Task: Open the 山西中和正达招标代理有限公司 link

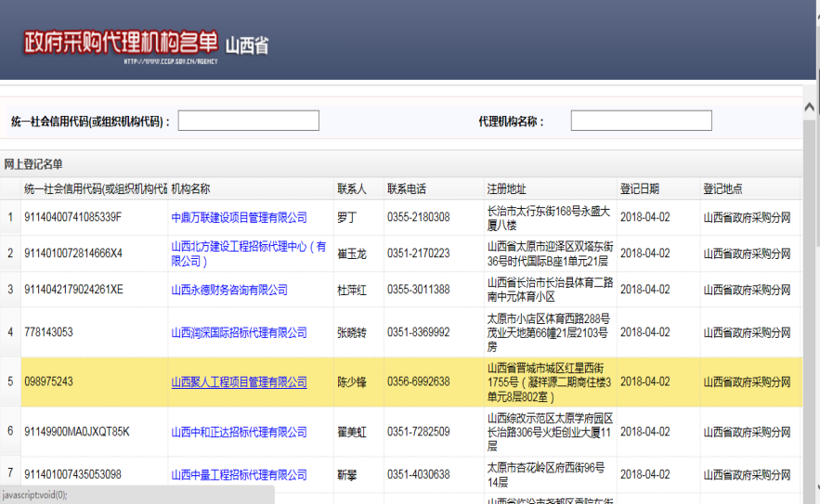Action: [239, 432]
